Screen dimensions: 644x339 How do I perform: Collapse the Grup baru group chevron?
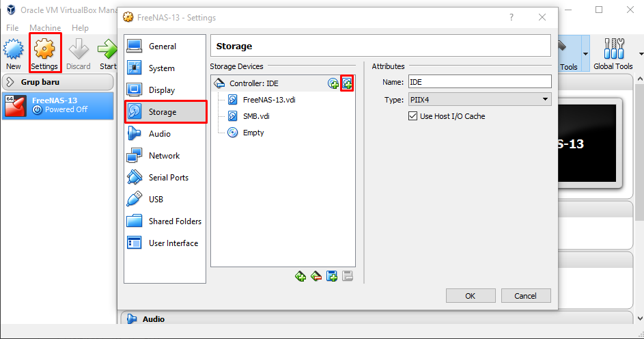click(10, 82)
